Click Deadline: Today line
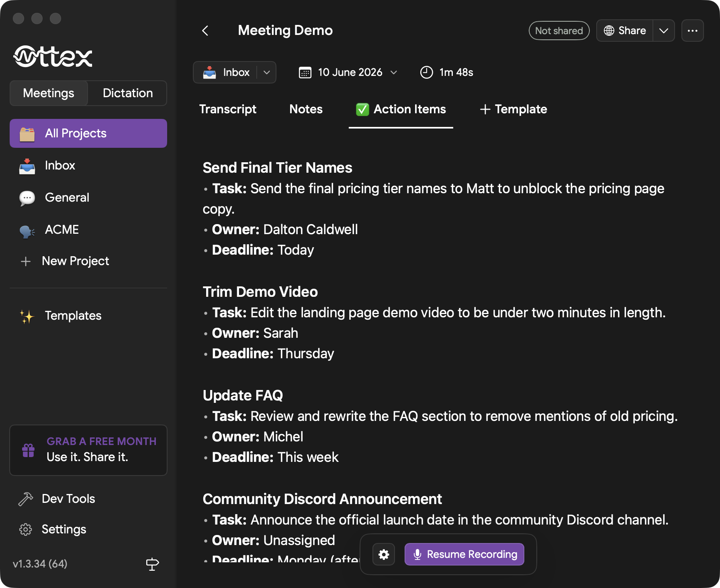The width and height of the screenshot is (720, 588). click(263, 250)
